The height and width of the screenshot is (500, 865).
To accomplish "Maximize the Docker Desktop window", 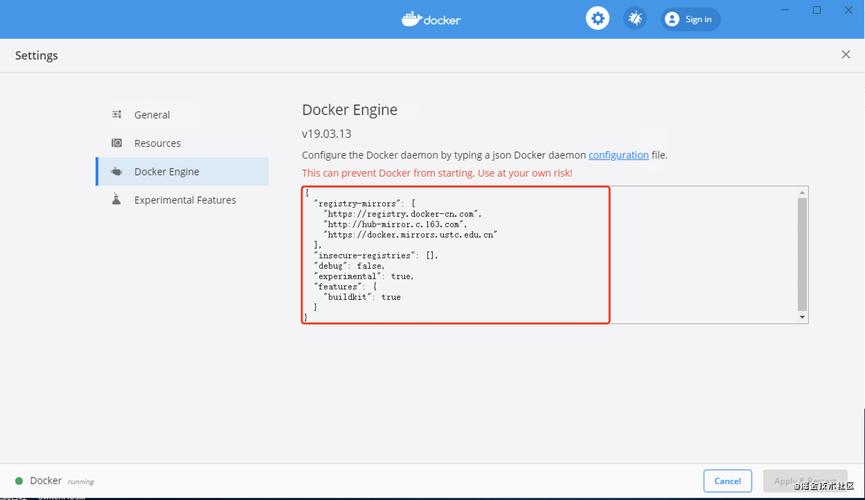I will pyautogui.click(x=816, y=10).
